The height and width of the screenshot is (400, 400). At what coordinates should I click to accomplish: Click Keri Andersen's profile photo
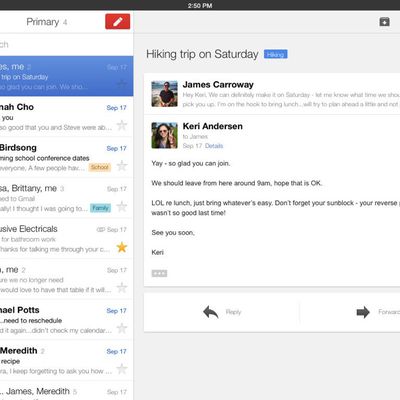(164, 135)
